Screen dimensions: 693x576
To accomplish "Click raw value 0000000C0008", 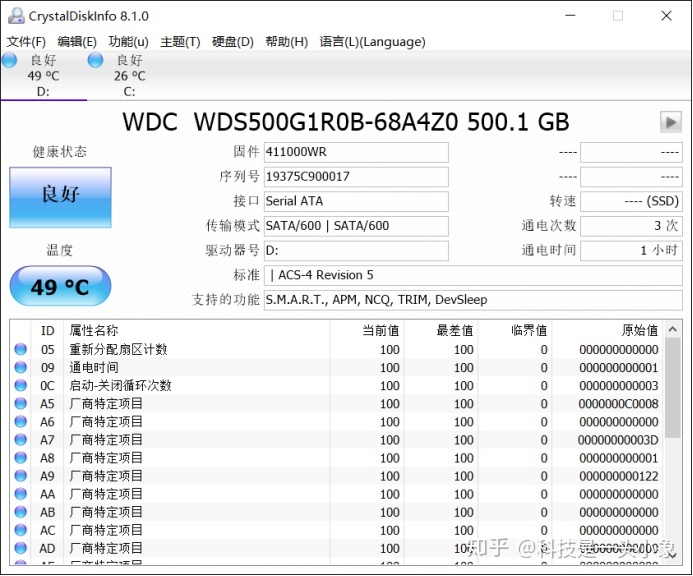I will [618, 404].
